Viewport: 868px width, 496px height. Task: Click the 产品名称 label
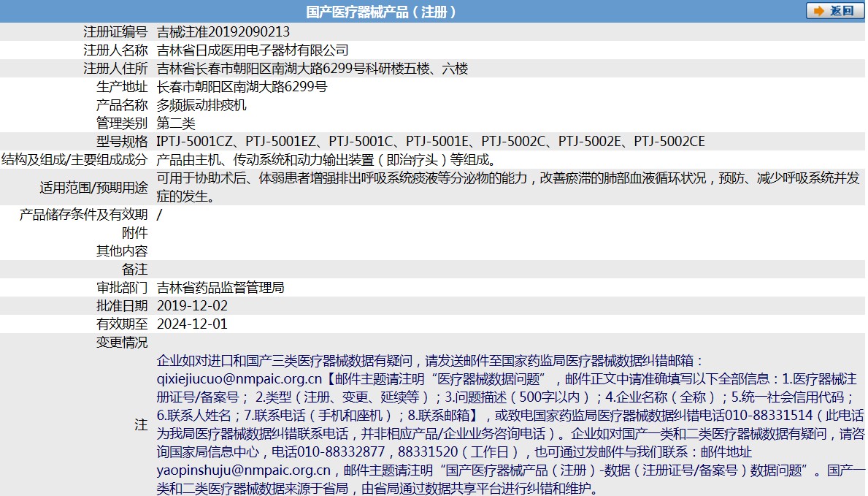point(122,105)
